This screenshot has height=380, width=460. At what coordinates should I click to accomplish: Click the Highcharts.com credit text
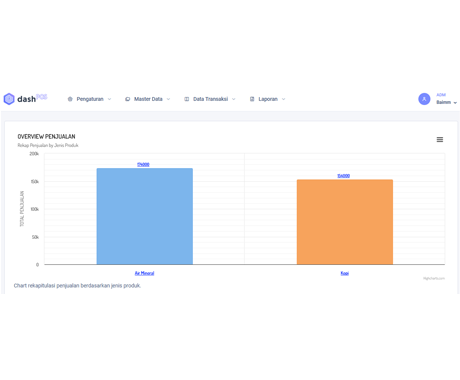coord(434,278)
